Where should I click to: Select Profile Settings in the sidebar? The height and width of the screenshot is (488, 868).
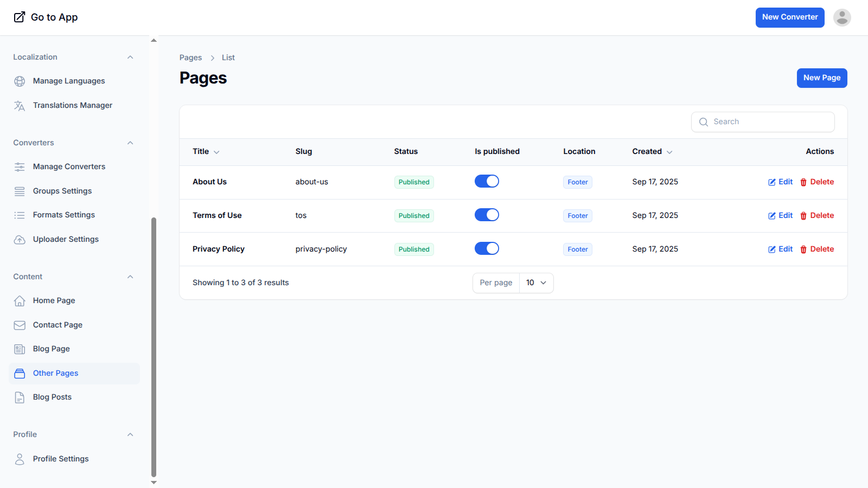[61, 459]
